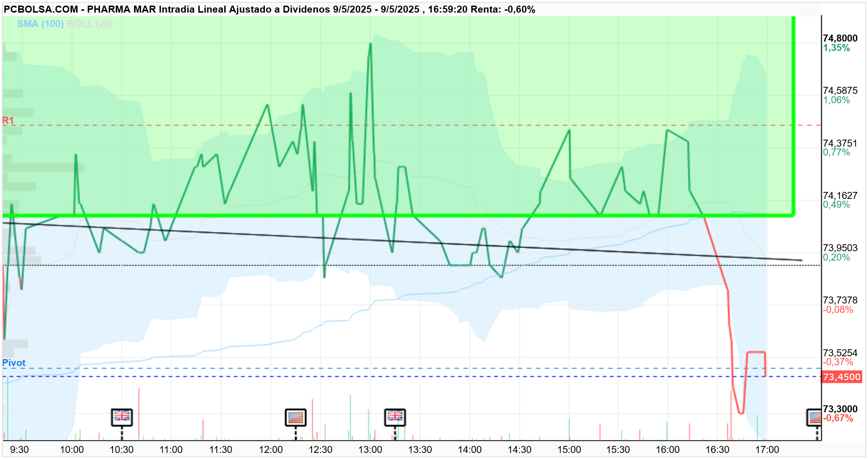The width and height of the screenshot is (868, 459).
Task: Click the UK flag event marker near 10:30
Action: 122,417
